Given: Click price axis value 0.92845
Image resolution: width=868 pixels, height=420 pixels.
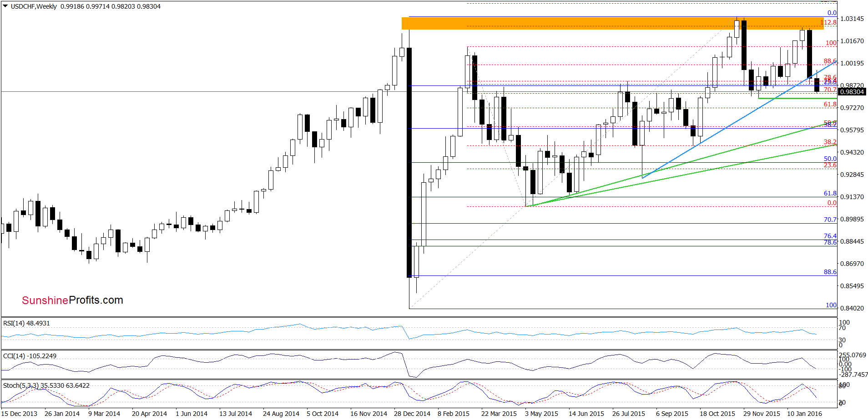Looking at the screenshot, I should pyautogui.click(x=852, y=175).
